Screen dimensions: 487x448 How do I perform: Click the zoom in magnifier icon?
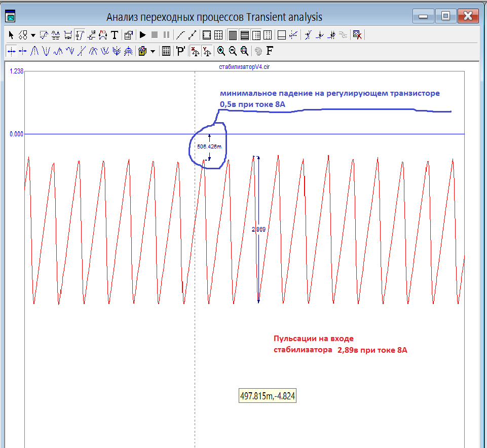tap(221, 51)
